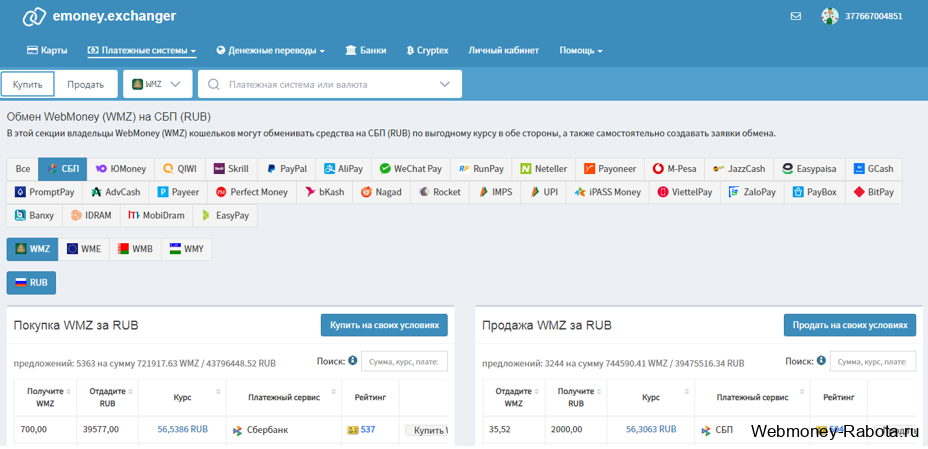Select the AdvCash payment system
The image size is (928, 449).
point(116,192)
